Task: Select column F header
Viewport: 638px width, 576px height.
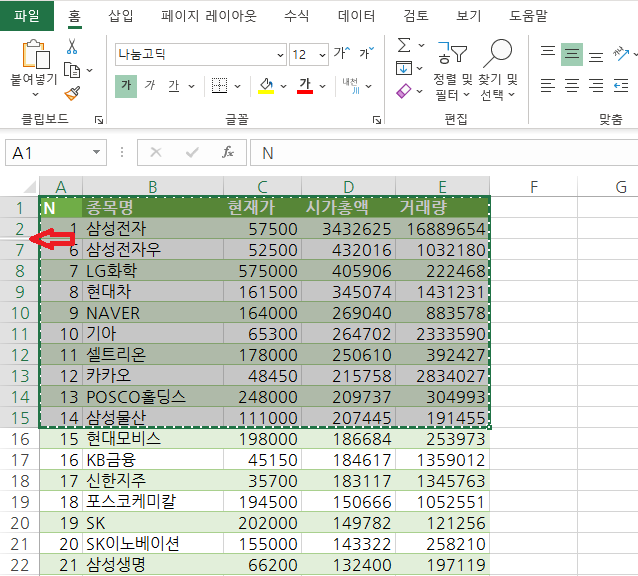Action: pos(534,187)
